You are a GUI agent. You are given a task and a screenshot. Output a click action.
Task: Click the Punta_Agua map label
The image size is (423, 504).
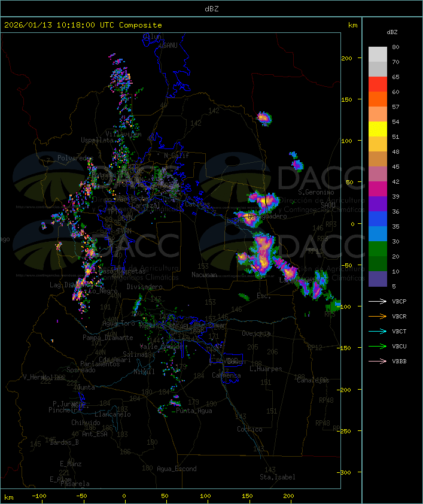tap(194, 411)
